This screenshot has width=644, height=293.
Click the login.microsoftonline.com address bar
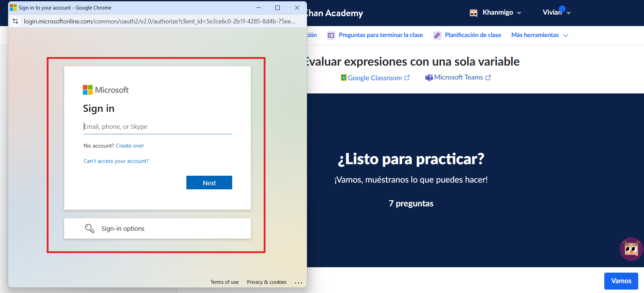[x=160, y=21]
